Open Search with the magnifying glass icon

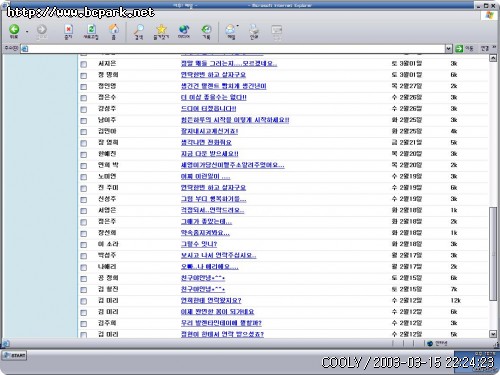click(139, 32)
